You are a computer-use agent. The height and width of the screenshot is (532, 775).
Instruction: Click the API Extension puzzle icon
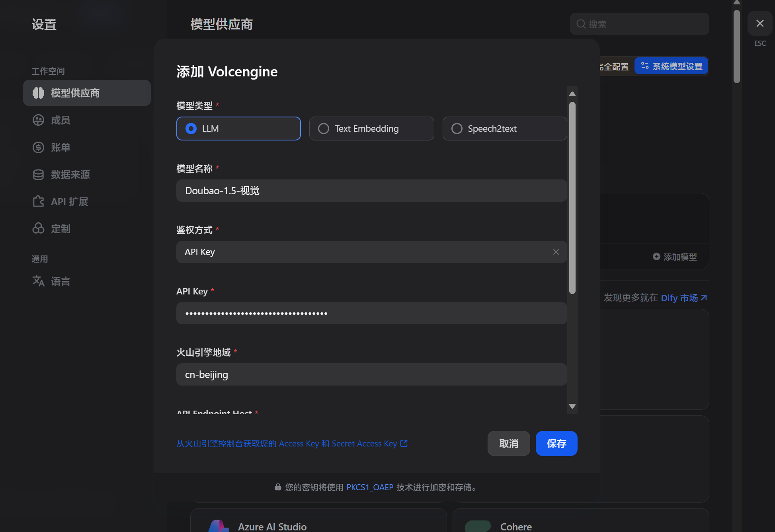pyautogui.click(x=38, y=201)
